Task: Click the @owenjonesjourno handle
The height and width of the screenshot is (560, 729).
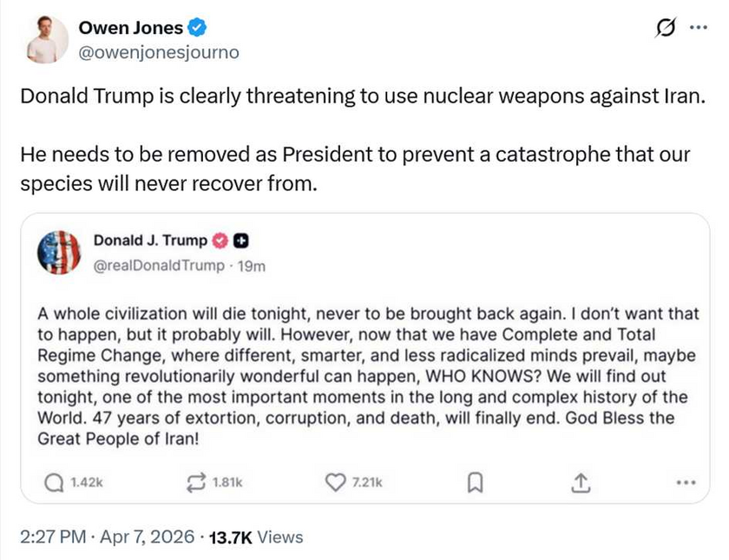Action: click(x=159, y=52)
